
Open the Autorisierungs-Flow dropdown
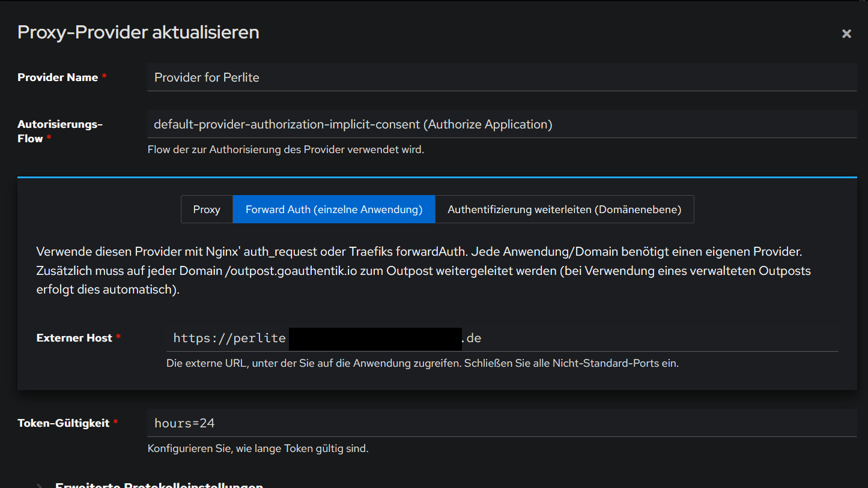501,124
